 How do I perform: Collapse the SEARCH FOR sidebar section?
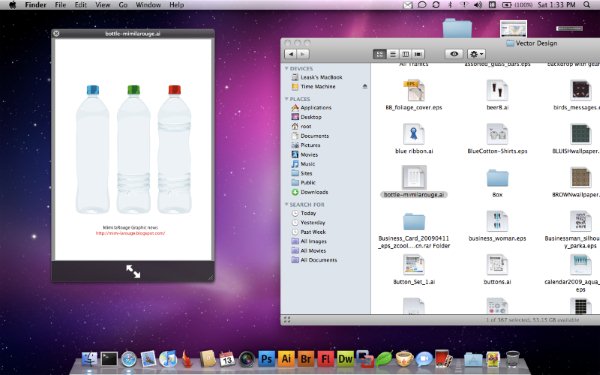coord(286,204)
